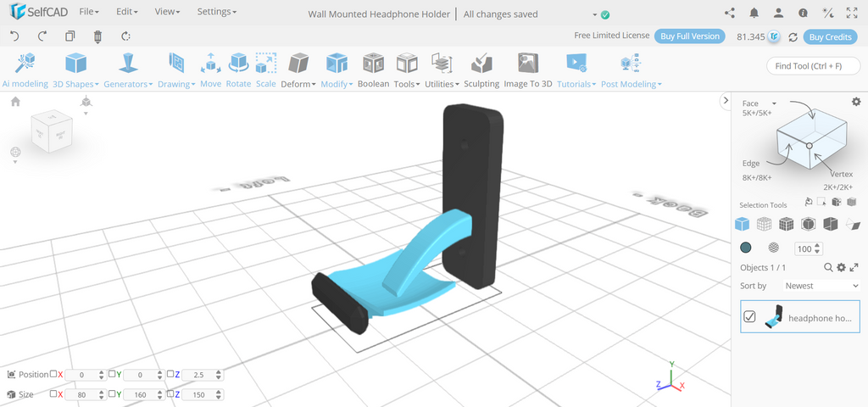Delete selection using the trash icon
The image size is (868, 407).
98,36
